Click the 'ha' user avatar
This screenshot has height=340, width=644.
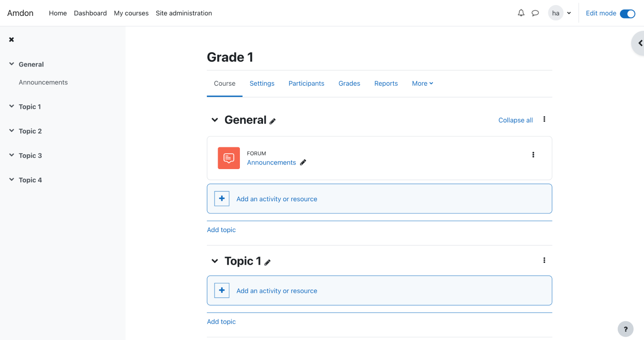556,13
